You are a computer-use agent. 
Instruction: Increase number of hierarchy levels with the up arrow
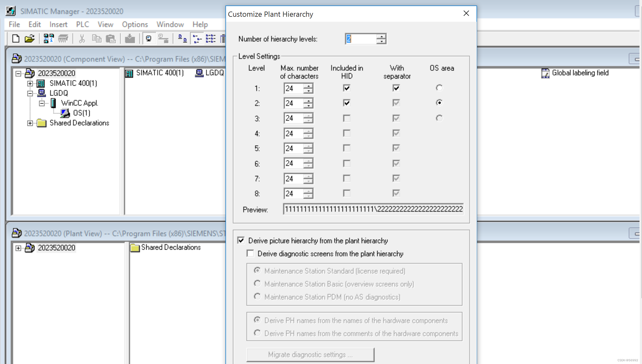pyautogui.click(x=381, y=37)
